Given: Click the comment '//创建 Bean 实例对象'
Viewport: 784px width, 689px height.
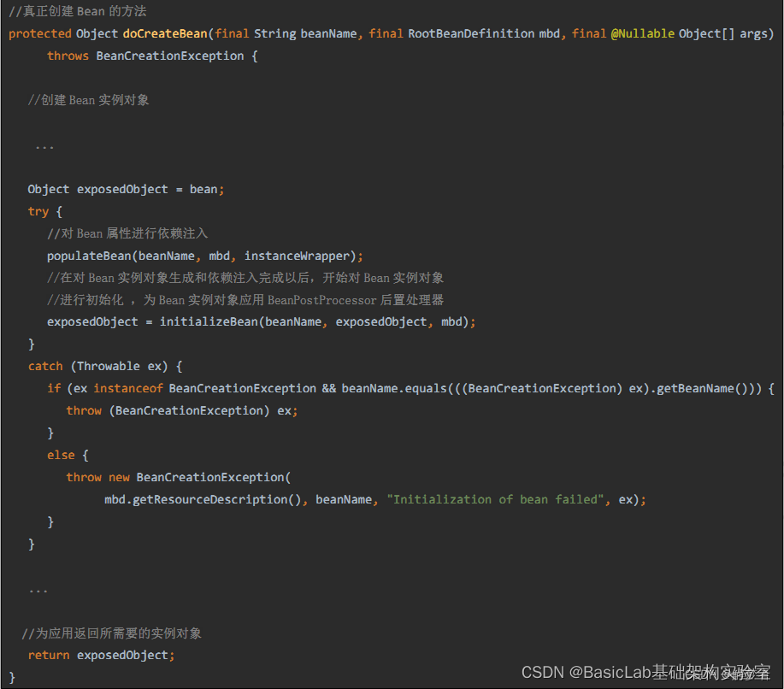Looking at the screenshot, I should (89, 100).
